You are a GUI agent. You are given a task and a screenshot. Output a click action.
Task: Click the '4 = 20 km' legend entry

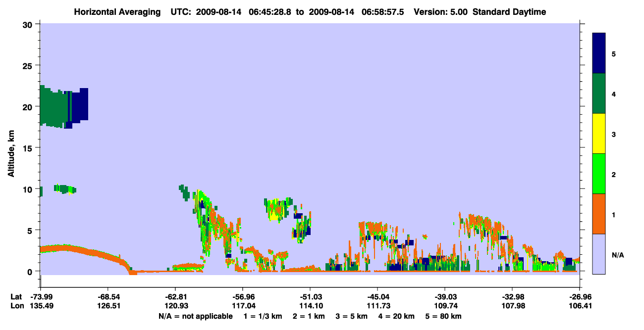[x=397, y=316]
